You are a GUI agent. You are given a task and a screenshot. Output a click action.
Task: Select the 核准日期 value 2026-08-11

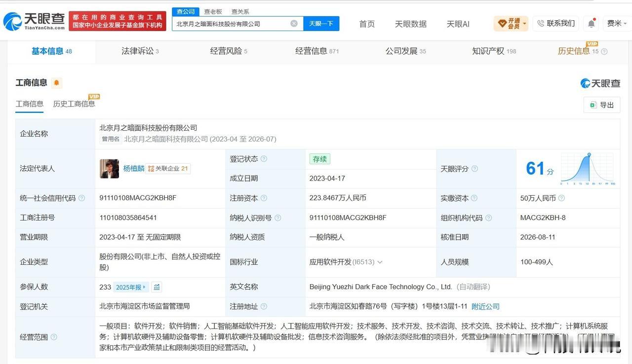pyautogui.click(x=538, y=237)
